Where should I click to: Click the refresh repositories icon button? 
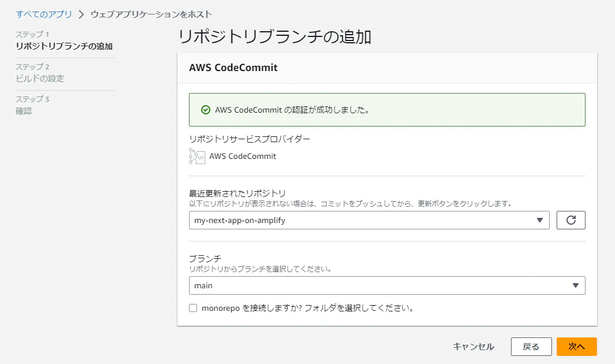pyautogui.click(x=570, y=220)
